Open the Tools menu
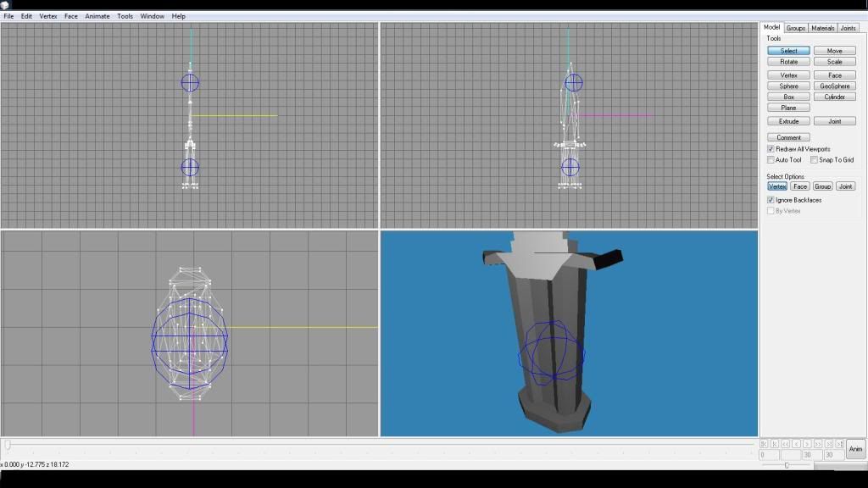The image size is (868, 488). [x=125, y=16]
